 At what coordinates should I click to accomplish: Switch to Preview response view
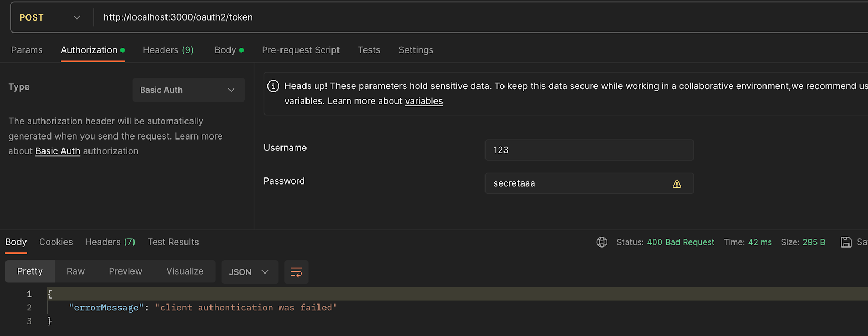tap(125, 271)
